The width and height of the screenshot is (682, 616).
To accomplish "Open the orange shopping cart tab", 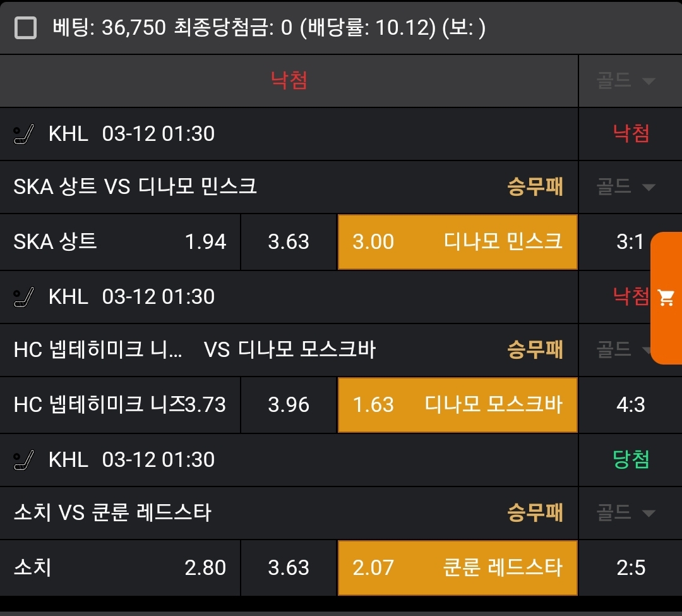I will tap(666, 298).
